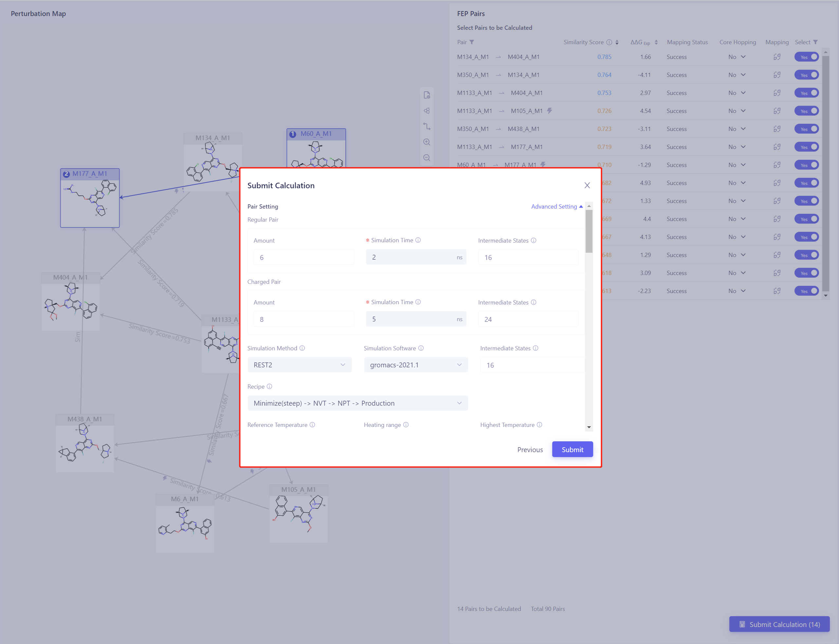Screen dimensions: 839x644
Task: Close the Submit Calculation dialog
Action: click(x=587, y=186)
